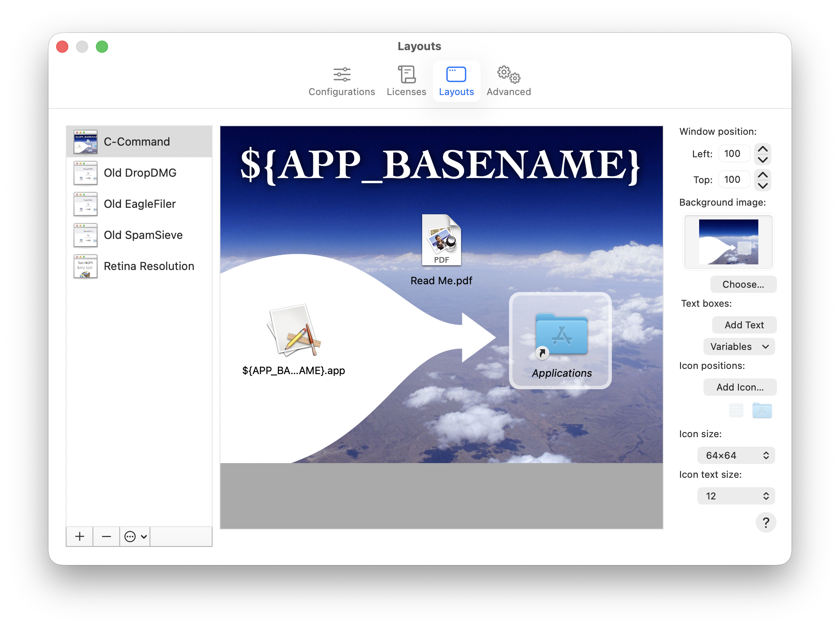This screenshot has height=629, width=840.
Task: Open the ellipsis action menu below the layout list
Action: tap(134, 537)
